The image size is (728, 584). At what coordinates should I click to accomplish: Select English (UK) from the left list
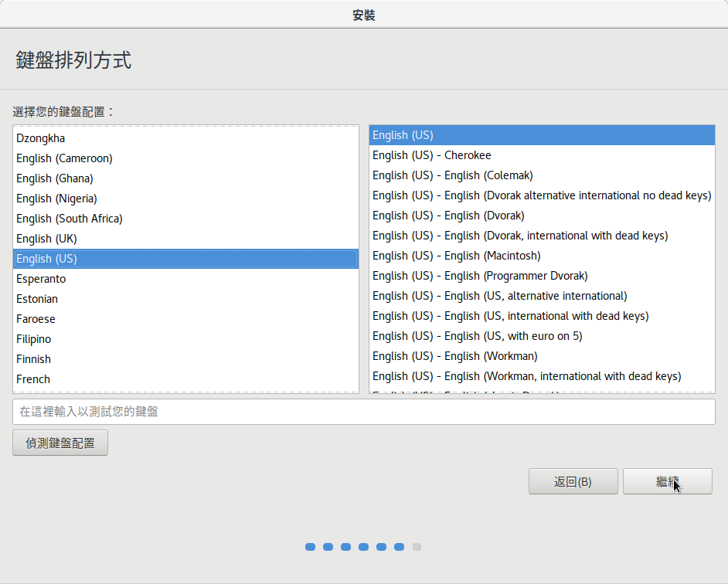[x=46, y=239]
